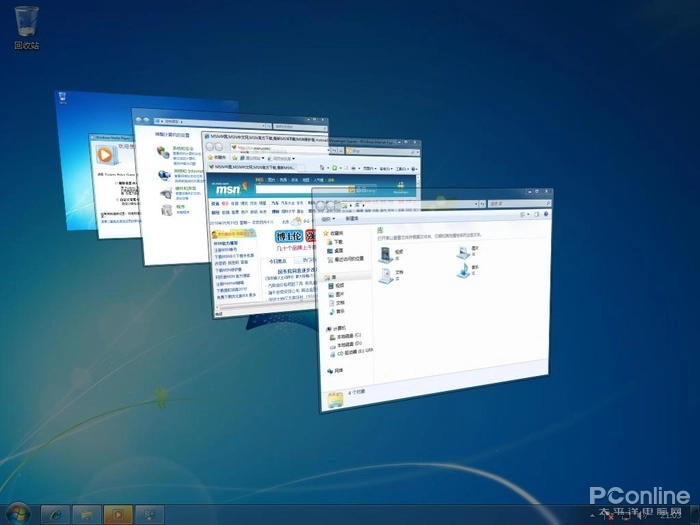The width and height of the screenshot is (700, 525).
Task: Select Local Disk (C:) in navigation pane
Action: click(x=347, y=336)
